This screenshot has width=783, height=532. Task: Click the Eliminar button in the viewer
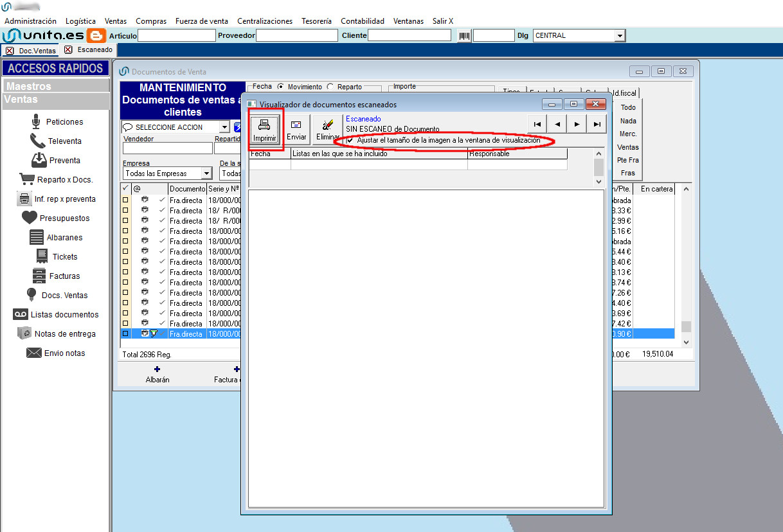coord(328,129)
